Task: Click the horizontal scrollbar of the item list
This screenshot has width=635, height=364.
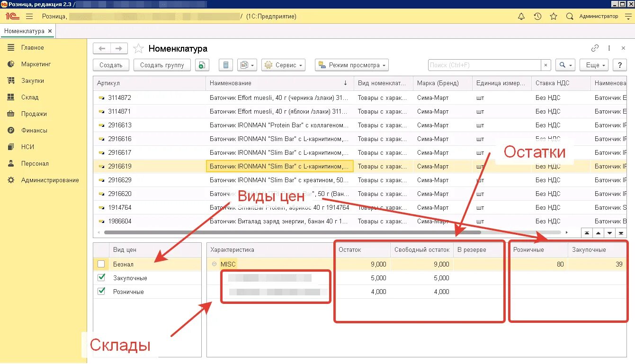Action: coord(292,232)
